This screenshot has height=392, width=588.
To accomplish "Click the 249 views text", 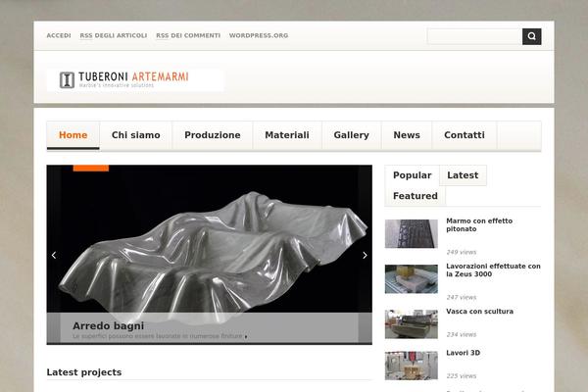I will [x=462, y=252].
